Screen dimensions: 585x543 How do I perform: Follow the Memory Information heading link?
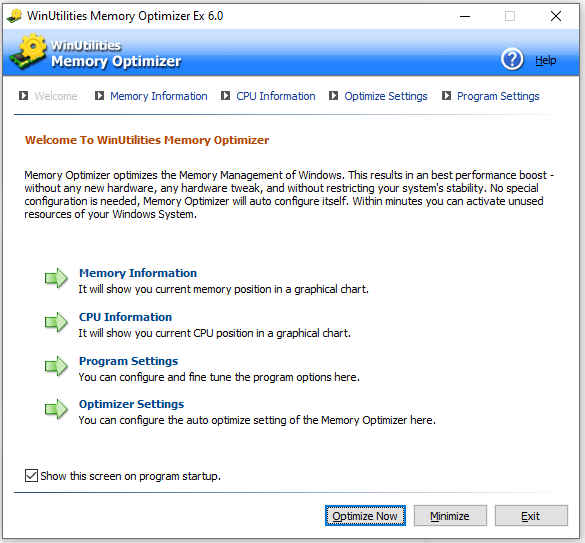tap(138, 273)
